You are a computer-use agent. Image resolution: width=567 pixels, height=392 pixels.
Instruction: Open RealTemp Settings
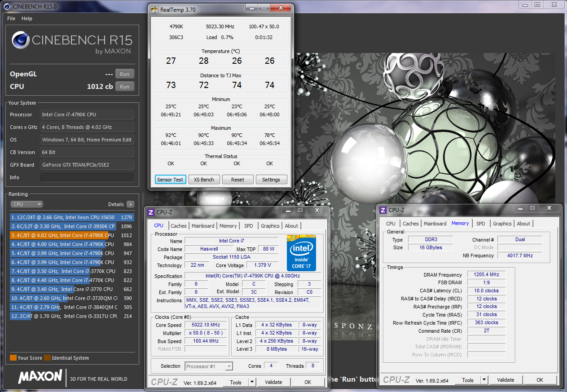[x=271, y=180]
